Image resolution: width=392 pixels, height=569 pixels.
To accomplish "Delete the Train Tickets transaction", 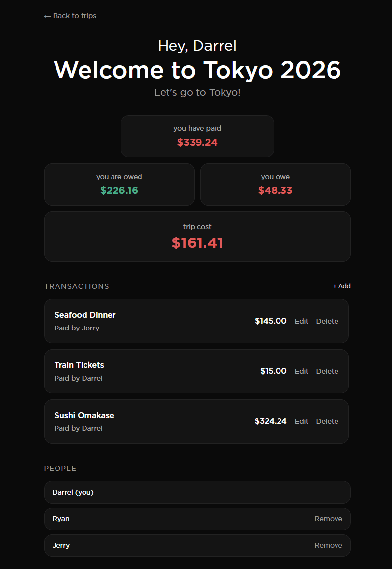I will (327, 371).
